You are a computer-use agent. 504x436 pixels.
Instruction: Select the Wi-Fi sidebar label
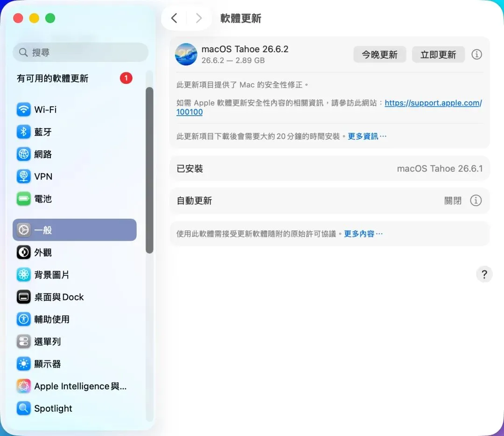coord(45,110)
